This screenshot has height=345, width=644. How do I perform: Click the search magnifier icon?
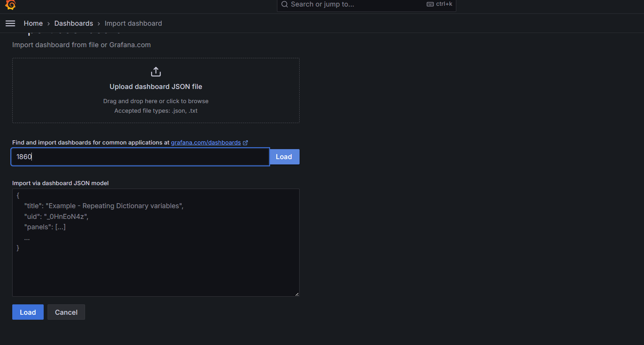(284, 4)
